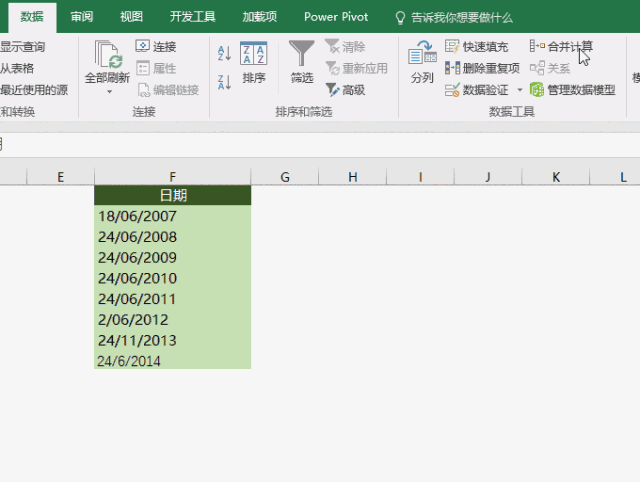Open the Manage Data Model icon
Image resolution: width=640 pixels, height=482 pixels.
[537, 90]
